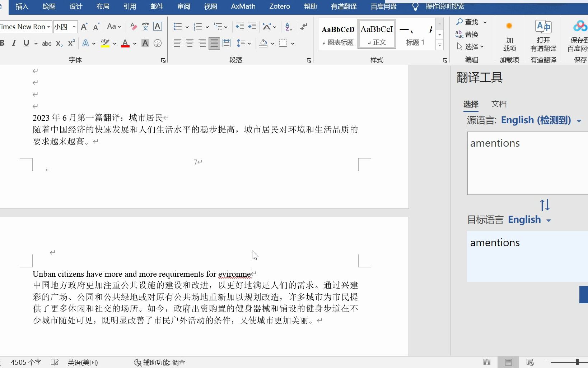588x368 pixels.
Task: Open the 布局 tab
Action: click(x=103, y=6)
